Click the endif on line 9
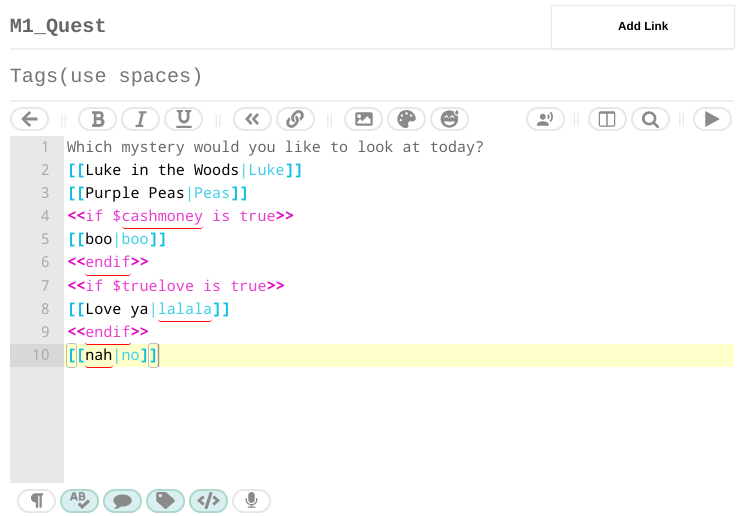Screen dimensions: 749x516 pos(108,332)
